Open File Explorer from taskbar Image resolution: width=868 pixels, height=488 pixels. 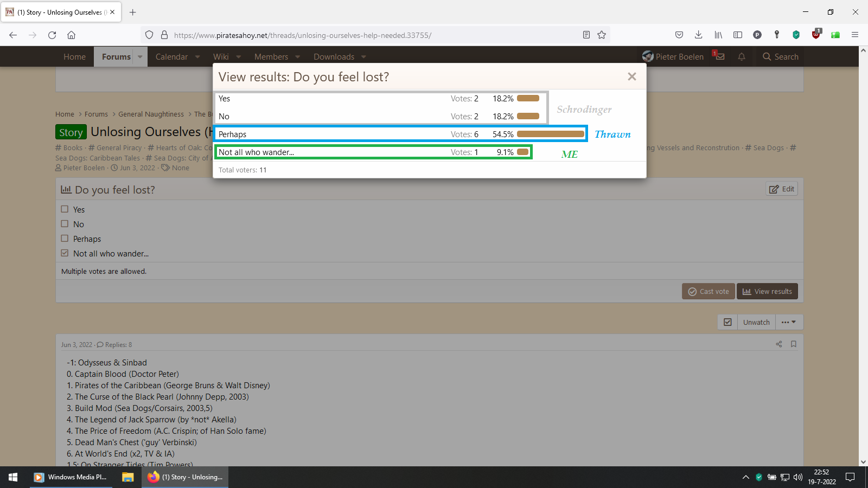point(128,477)
